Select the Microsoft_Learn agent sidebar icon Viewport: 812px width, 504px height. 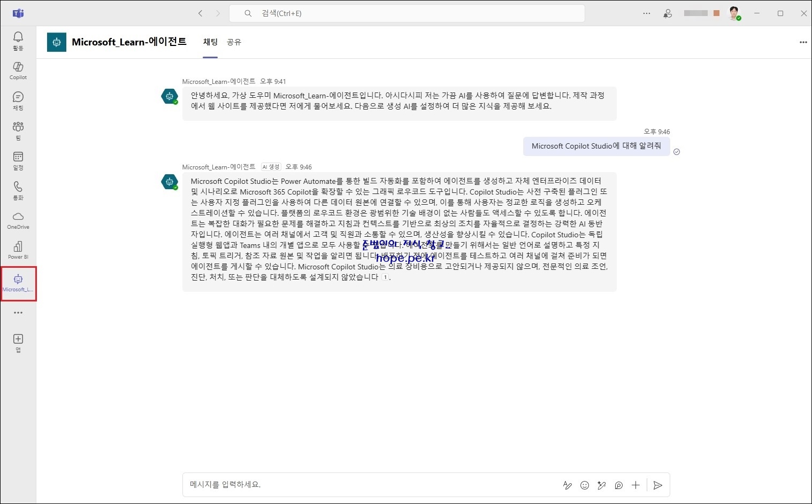pos(18,283)
